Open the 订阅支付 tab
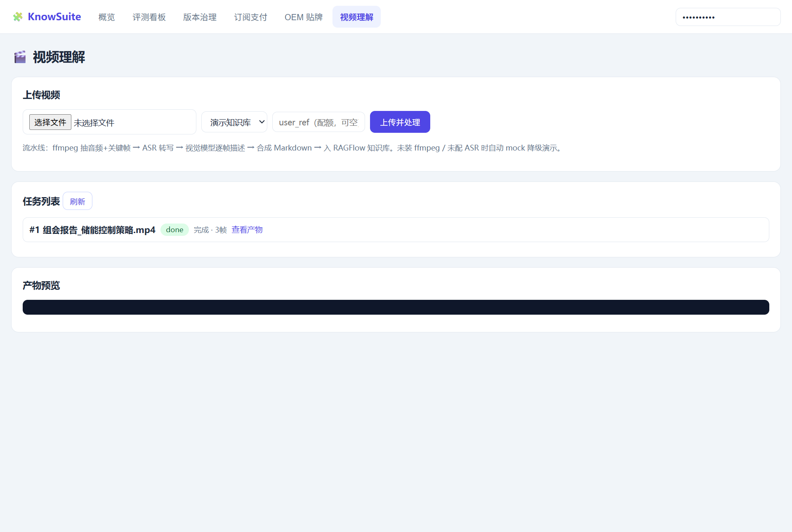 [x=250, y=17]
